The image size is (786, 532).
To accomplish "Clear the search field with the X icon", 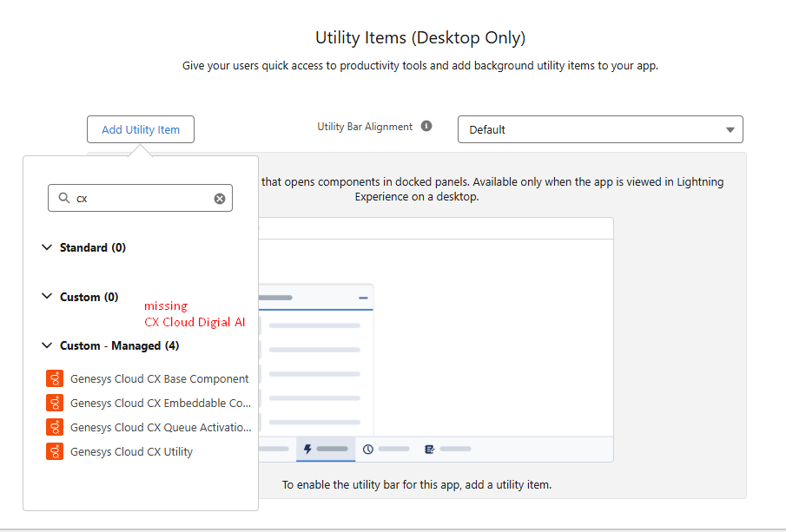I will (220, 199).
